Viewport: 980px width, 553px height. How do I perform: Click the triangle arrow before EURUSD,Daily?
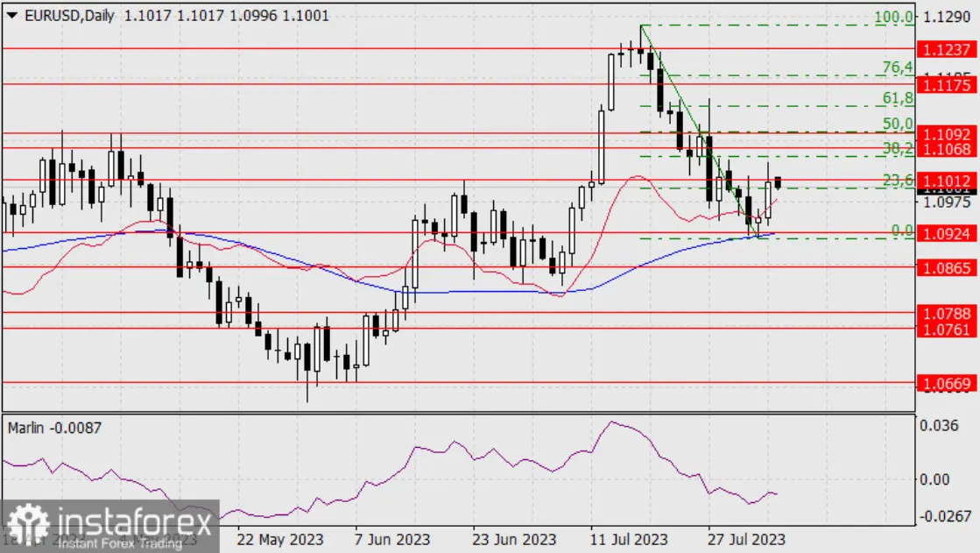(x=11, y=16)
